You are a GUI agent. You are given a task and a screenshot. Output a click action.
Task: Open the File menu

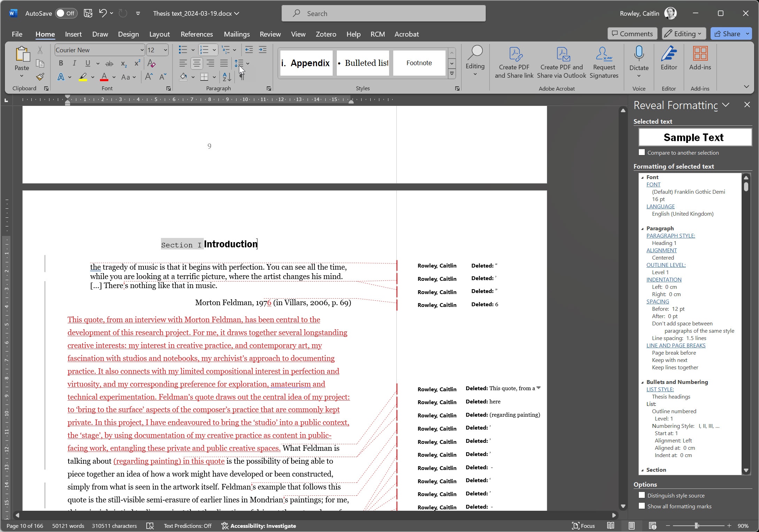click(x=17, y=34)
